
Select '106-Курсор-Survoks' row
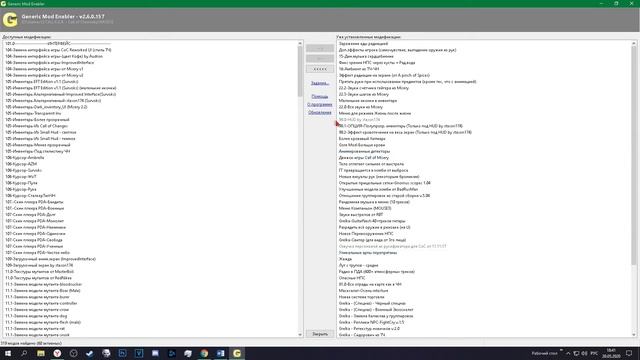pos(23,170)
